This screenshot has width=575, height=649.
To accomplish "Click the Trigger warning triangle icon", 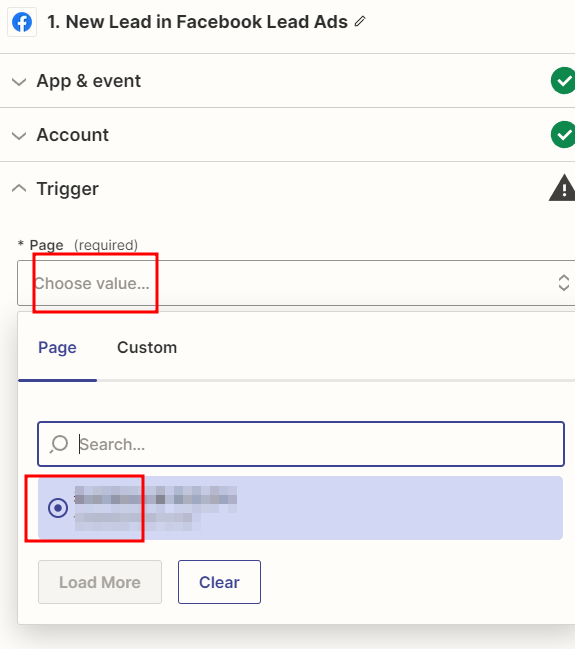I will [562, 188].
